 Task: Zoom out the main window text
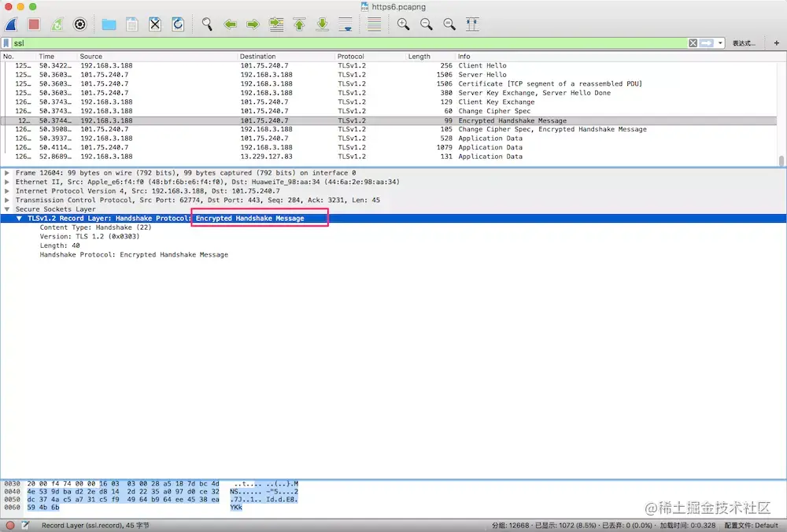coord(426,24)
